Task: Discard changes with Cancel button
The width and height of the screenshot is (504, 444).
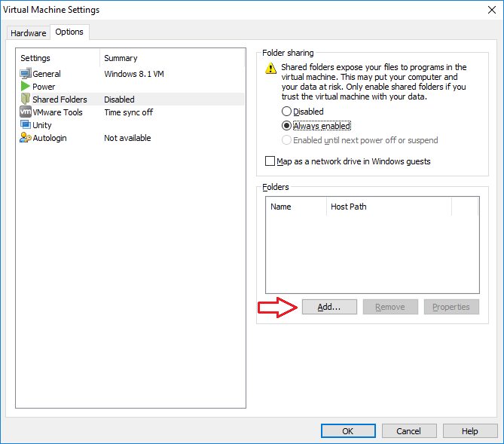Action: pyautogui.click(x=409, y=431)
